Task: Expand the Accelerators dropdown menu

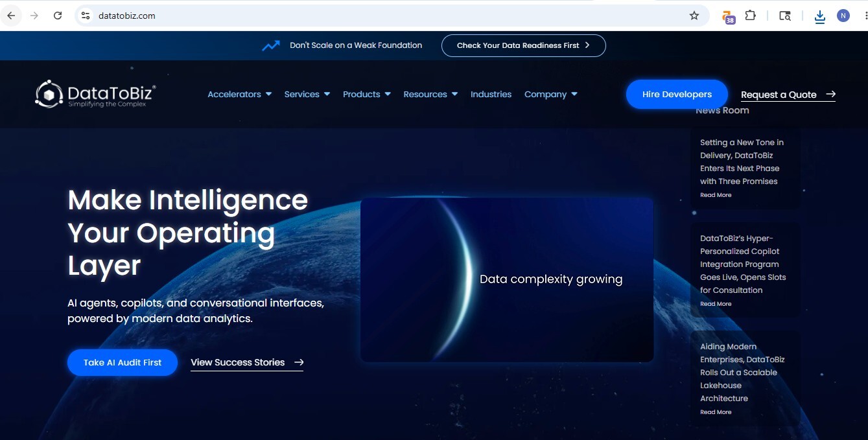Action: (240, 95)
